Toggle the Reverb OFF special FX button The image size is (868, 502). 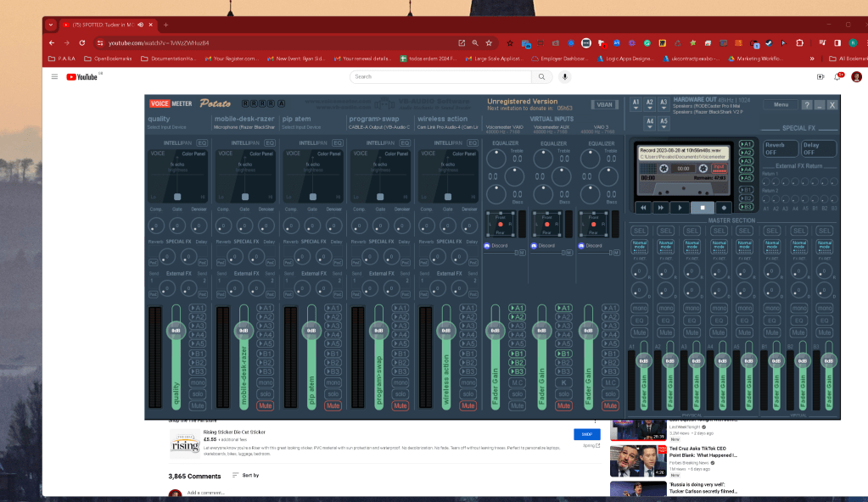(x=781, y=148)
